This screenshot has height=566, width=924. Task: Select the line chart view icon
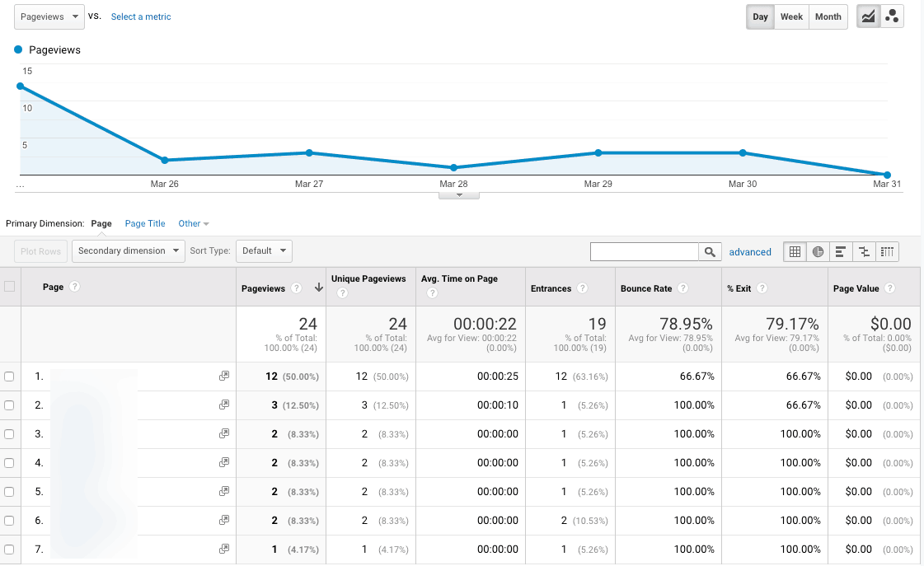pos(868,16)
